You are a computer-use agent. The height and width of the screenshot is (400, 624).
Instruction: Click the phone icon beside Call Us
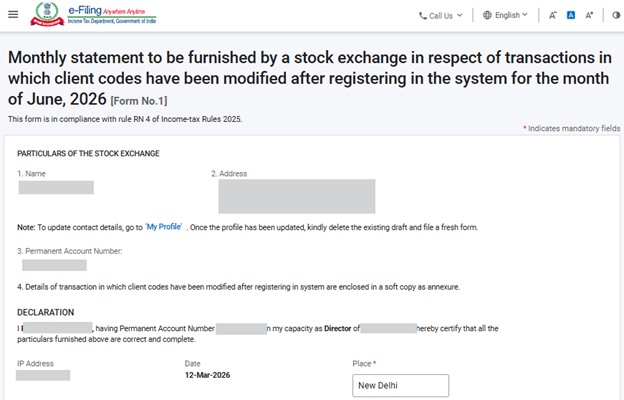pyautogui.click(x=423, y=16)
